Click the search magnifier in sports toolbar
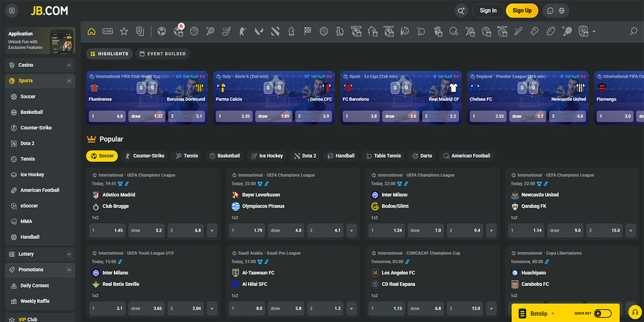Image resolution: width=644 pixels, height=322 pixels. click(633, 32)
